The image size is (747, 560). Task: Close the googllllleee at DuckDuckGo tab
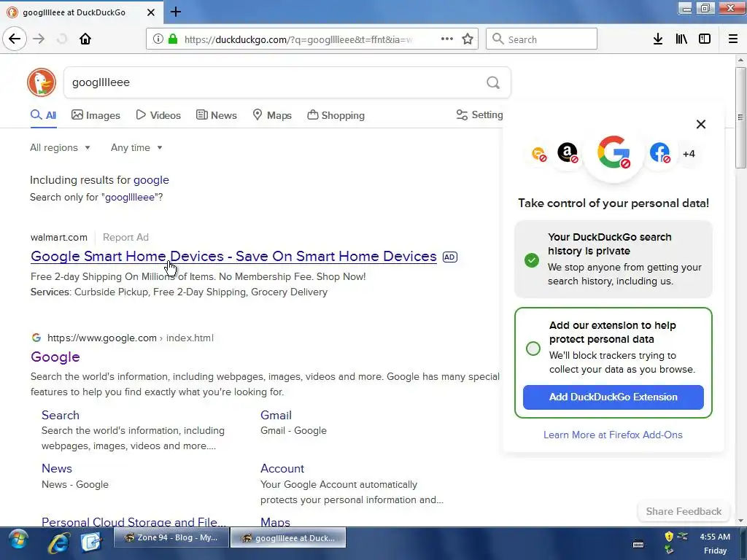[150, 12]
